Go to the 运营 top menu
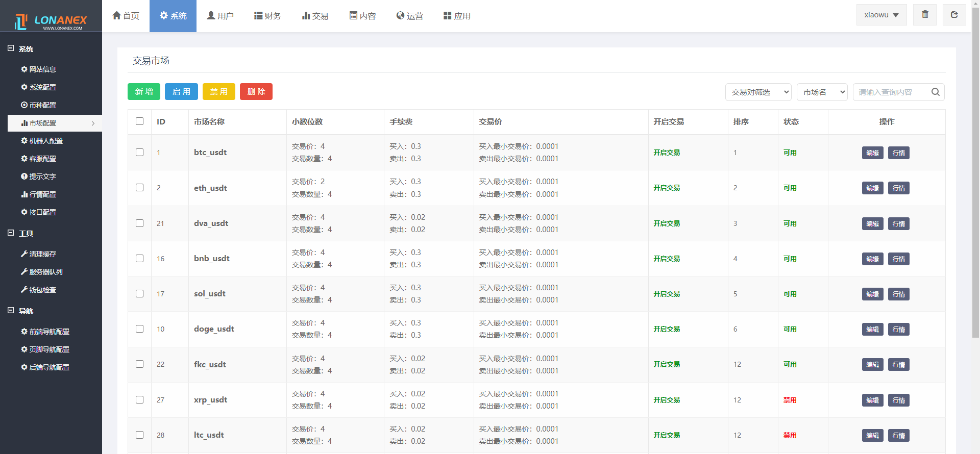This screenshot has height=454, width=980. click(410, 16)
